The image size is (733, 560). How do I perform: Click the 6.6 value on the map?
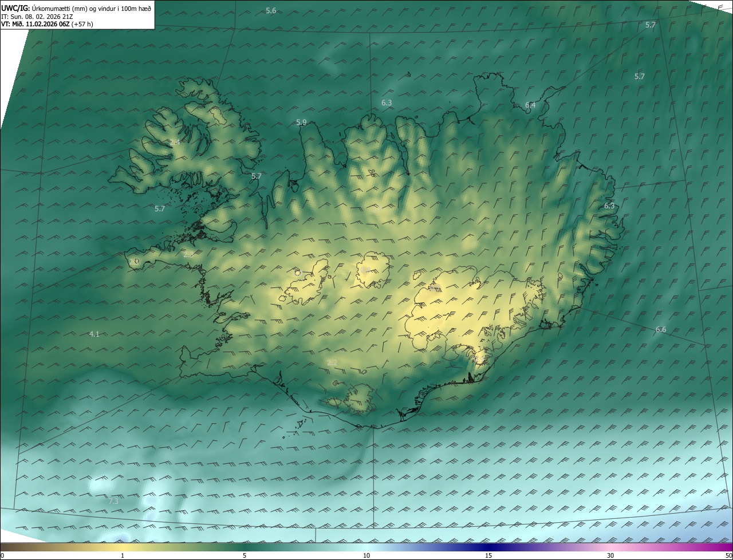[x=661, y=329]
